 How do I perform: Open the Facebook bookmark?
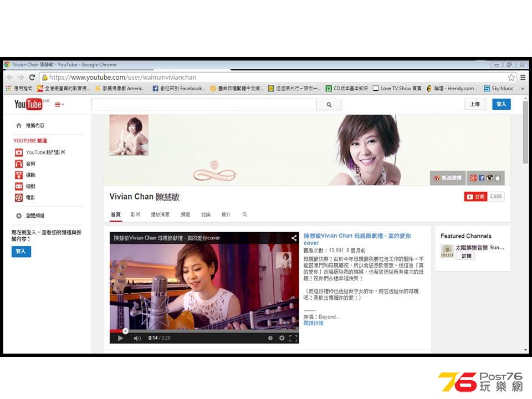pos(179,88)
